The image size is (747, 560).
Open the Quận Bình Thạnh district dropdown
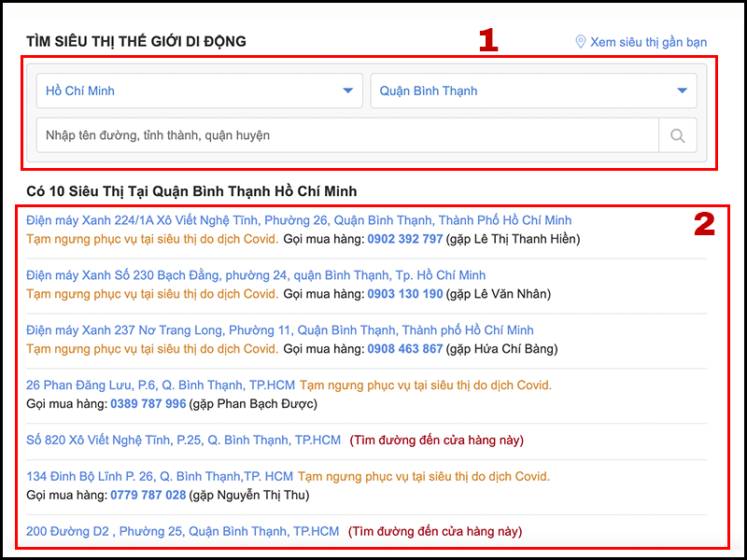(x=533, y=91)
